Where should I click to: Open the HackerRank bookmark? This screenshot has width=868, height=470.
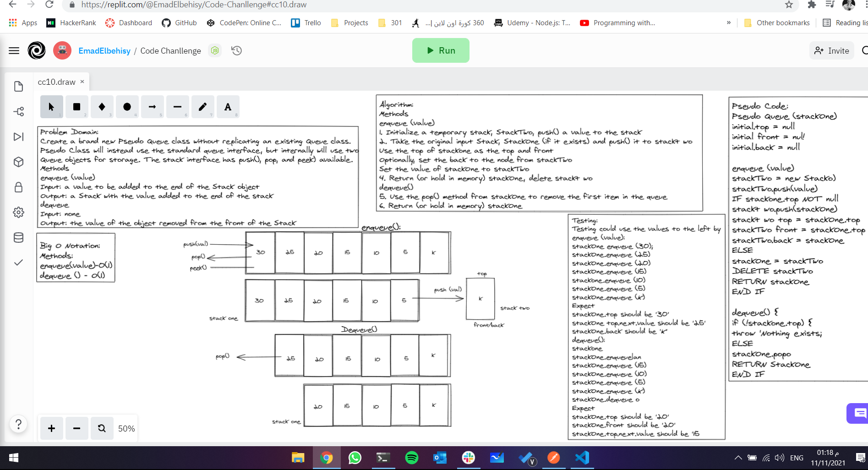click(x=71, y=23)
